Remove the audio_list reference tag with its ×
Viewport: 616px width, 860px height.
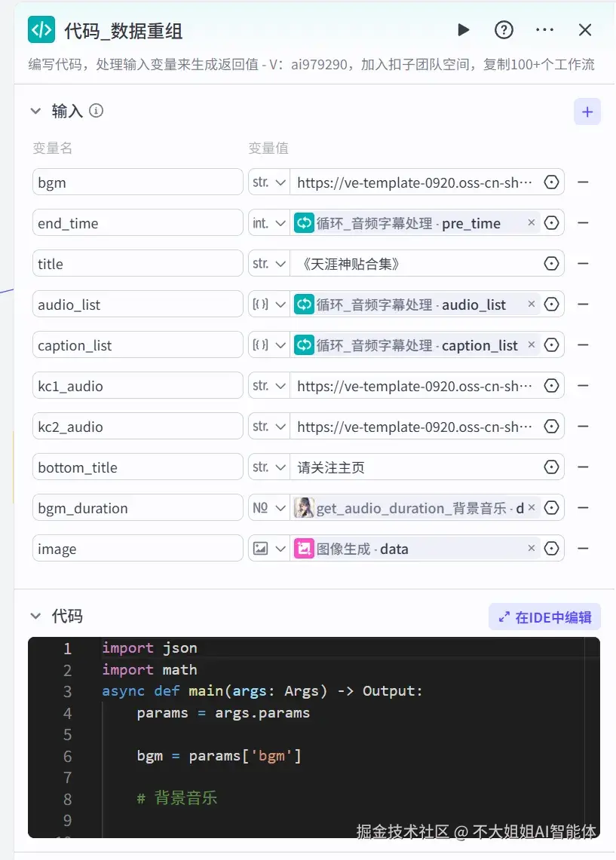tap(532, 304)
